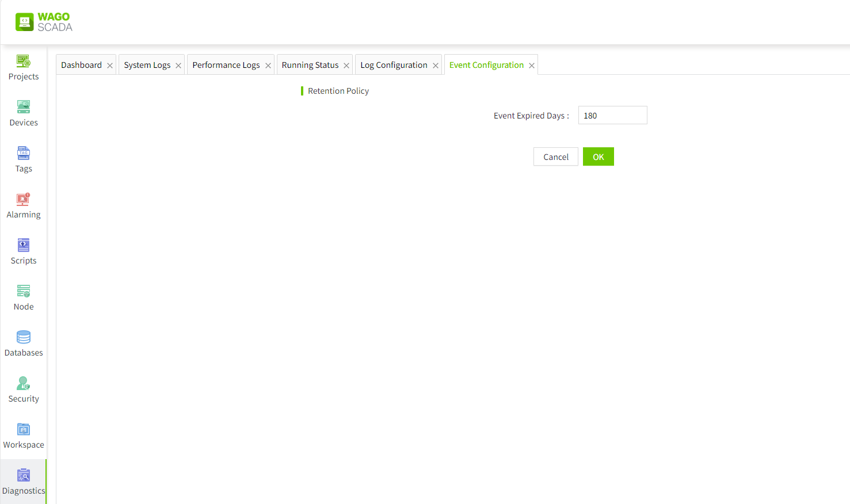Switch to the Dashboard tab
850x504 pixels.
pos(81,65)
